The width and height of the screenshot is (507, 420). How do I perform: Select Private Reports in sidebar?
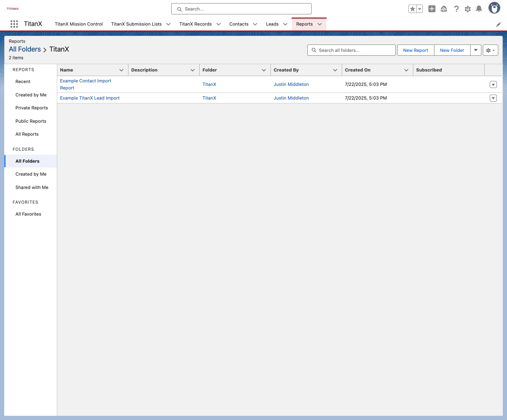(32, 108)
